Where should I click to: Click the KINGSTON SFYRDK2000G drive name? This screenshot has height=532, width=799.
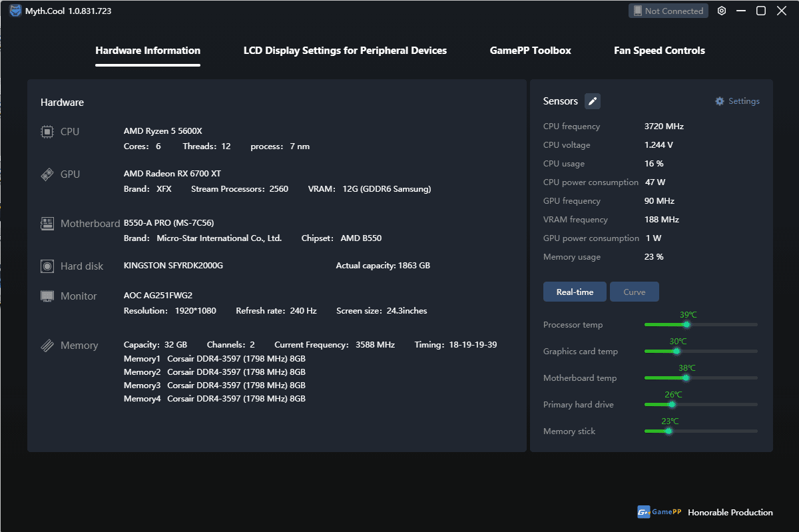(x=173, y=266)
